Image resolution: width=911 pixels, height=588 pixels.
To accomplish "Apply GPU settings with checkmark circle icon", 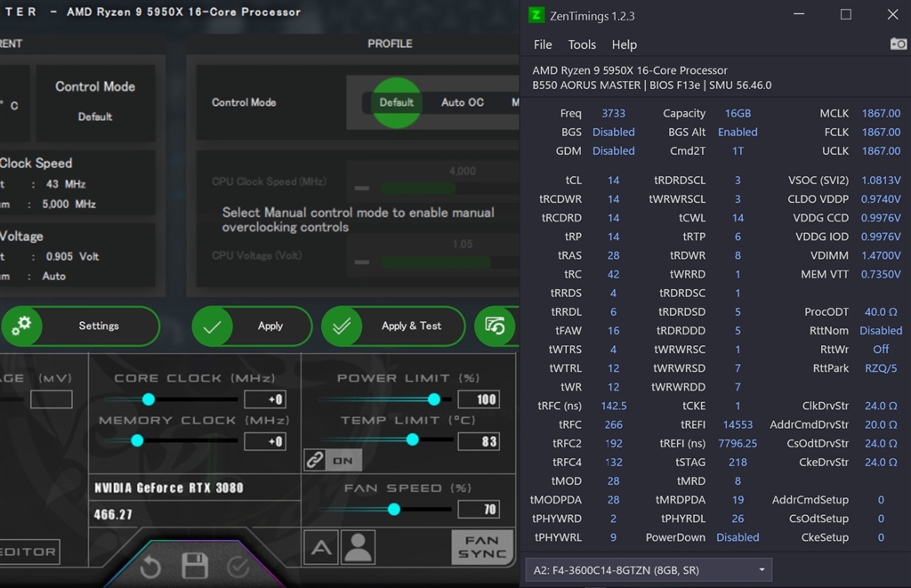I will 238,567.
